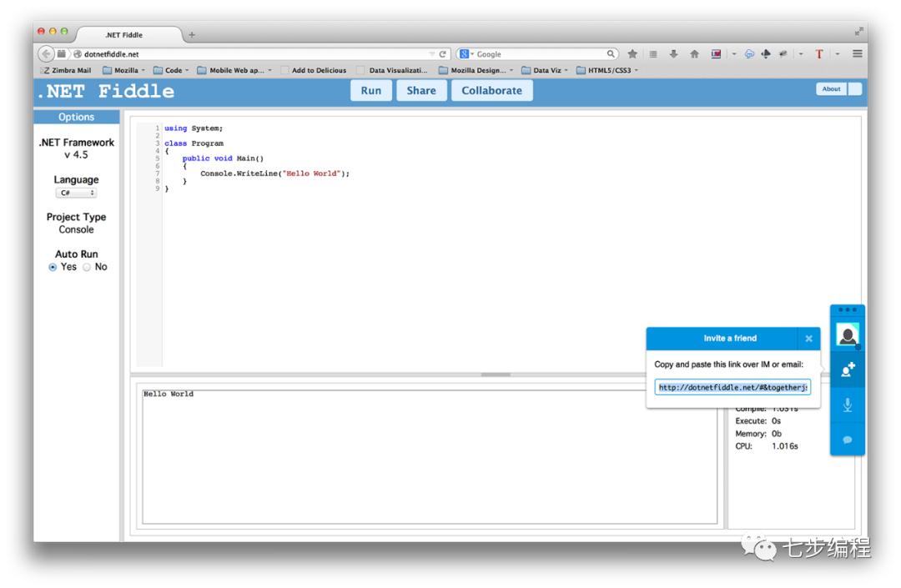The height and width of the screenshot is (588, 901).
Task: Click the red checkmark extension icon
Action: click(716, 54)
